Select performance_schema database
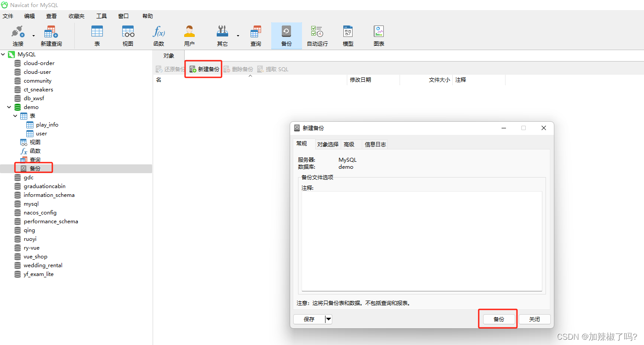This screenshot has width=644, height=345. (x=51, y=221)
